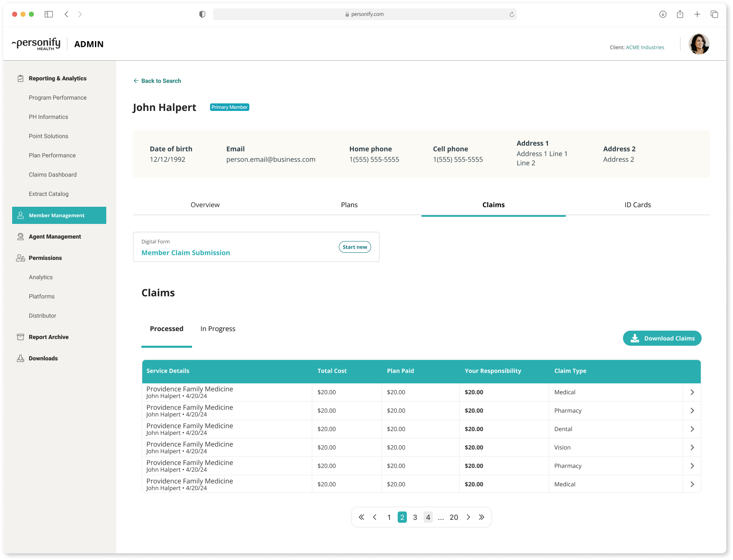This screenshot has width=733, height=560.
Task: Open Platforms under Permissions
Action: (x=42, y=296)
